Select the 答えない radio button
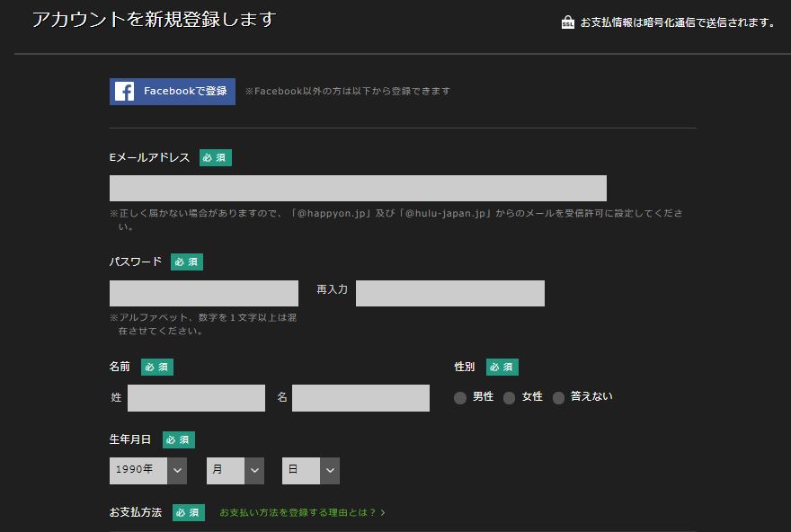 tap(558, 398)
